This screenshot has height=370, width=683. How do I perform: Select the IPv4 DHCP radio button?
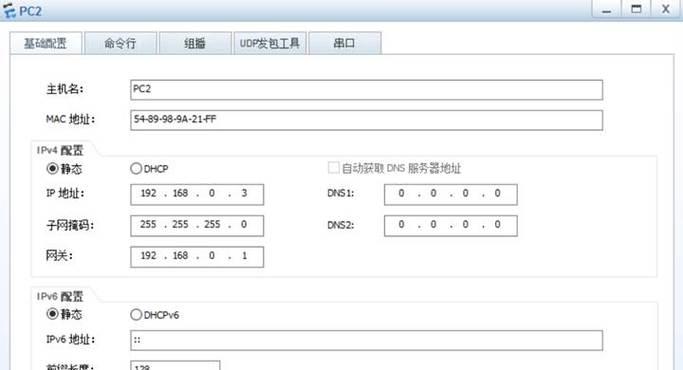[136, 168]
